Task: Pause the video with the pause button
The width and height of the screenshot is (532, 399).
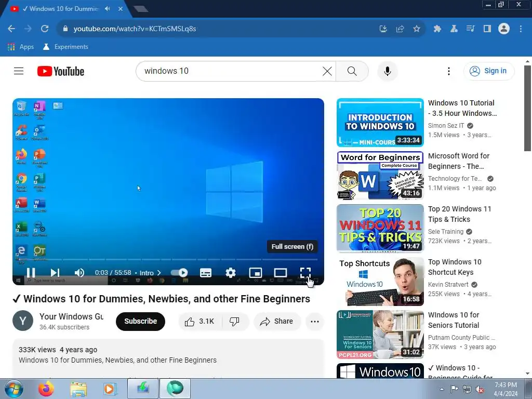Action: click(x=31, y=272)
